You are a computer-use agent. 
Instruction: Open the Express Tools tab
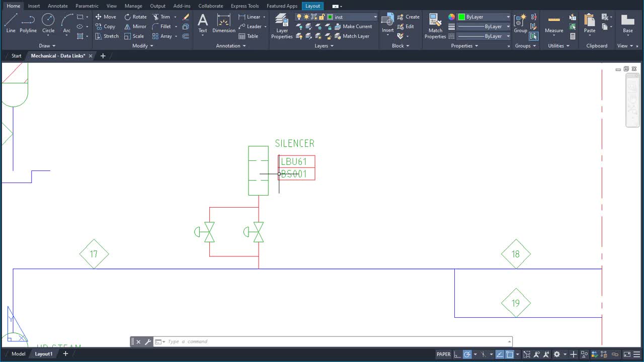point(245,6)
